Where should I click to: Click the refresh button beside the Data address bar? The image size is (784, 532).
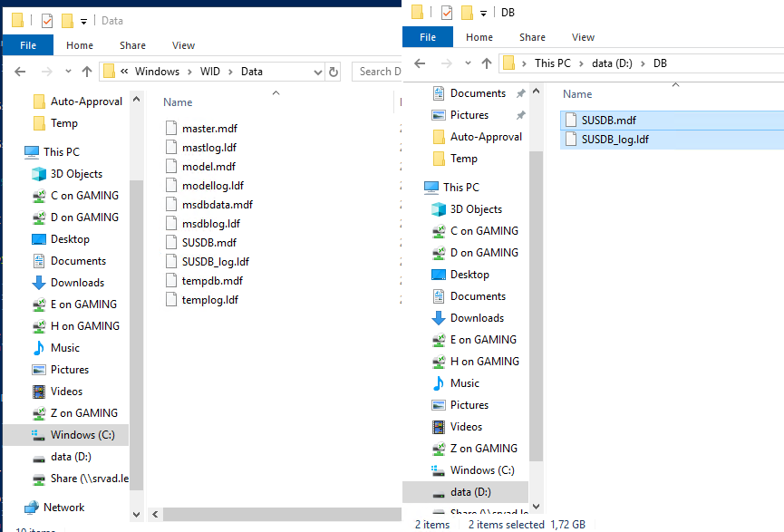pos(334,72)
